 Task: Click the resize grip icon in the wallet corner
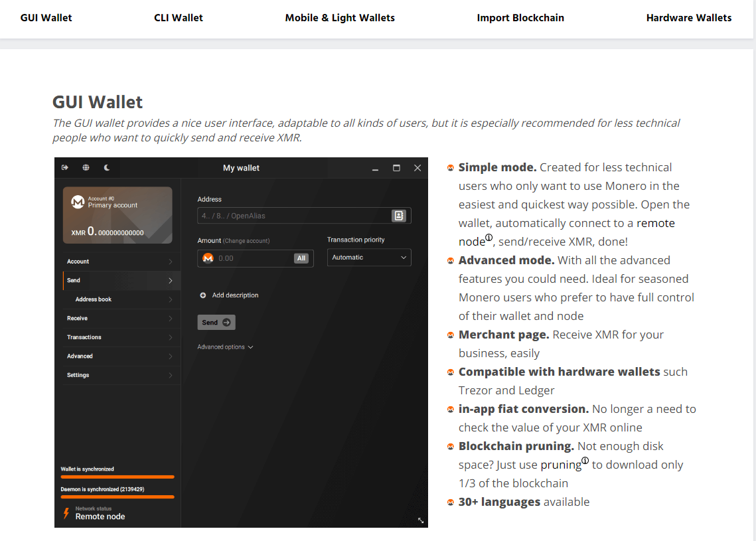tap(420, 520)
